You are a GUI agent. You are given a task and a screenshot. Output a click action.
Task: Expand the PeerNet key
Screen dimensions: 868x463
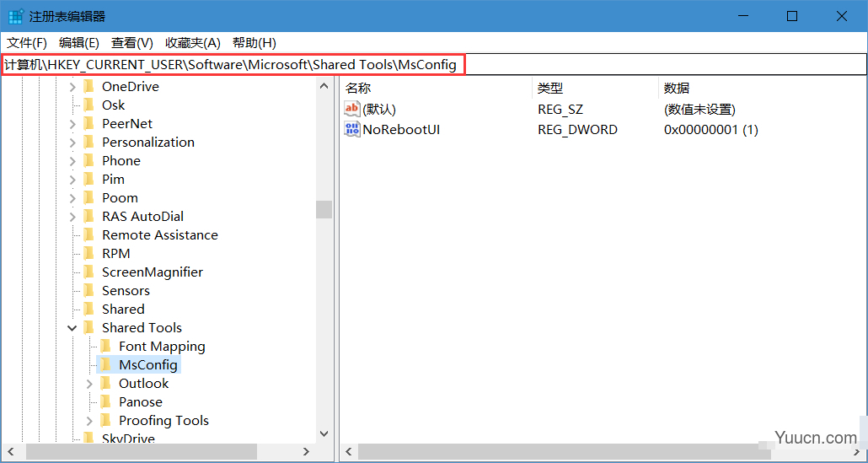[x=72, y=124]
